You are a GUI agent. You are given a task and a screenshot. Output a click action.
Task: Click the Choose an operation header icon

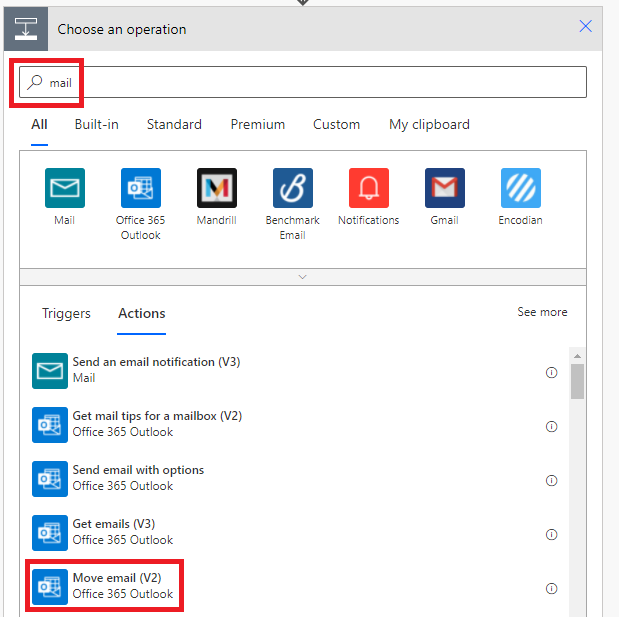pyautogui.click(x=26, y=29)
